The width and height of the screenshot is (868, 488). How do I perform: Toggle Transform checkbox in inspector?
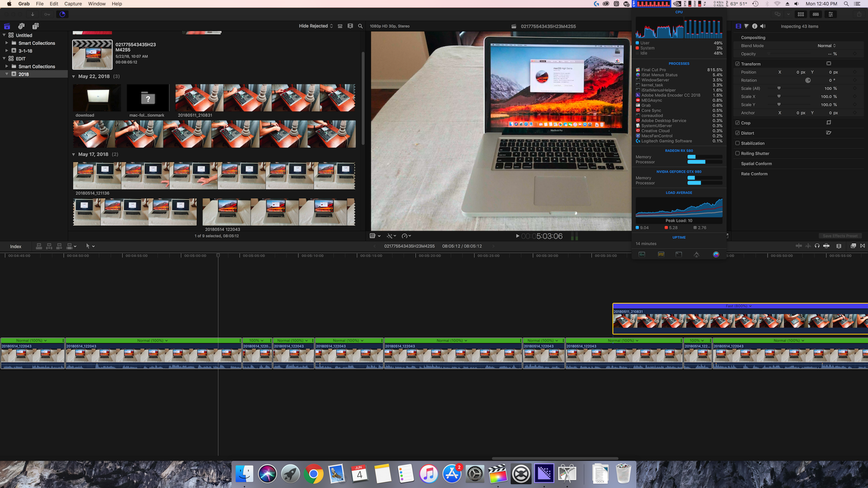click(737, 64)
